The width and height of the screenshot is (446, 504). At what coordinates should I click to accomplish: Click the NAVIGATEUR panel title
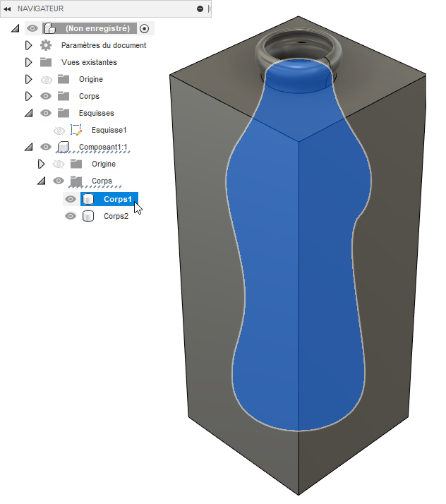(x=40, y=8)
